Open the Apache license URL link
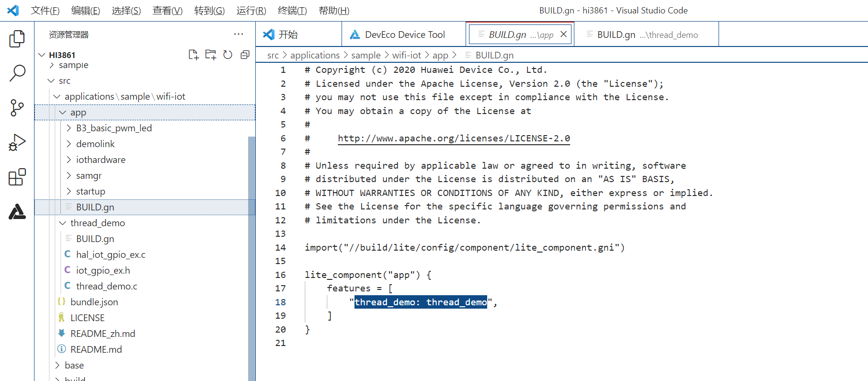 point(454,139)
